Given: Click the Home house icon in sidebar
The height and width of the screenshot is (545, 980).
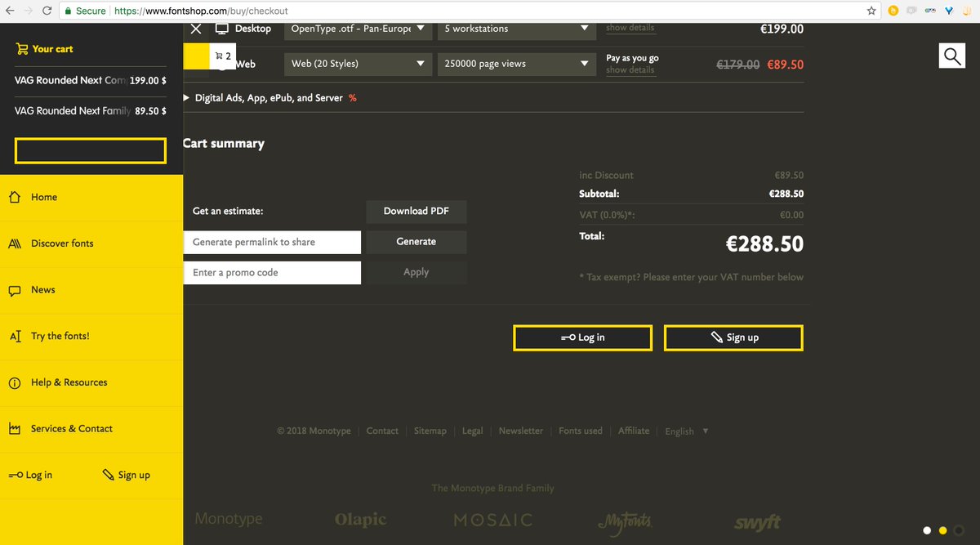Looking at the screenshot, I should [15, 197].
